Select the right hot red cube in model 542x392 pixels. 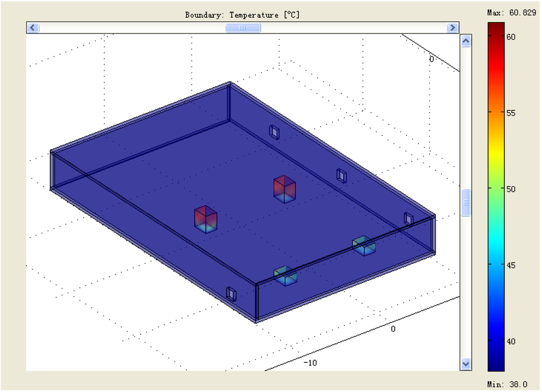[285, 189]
